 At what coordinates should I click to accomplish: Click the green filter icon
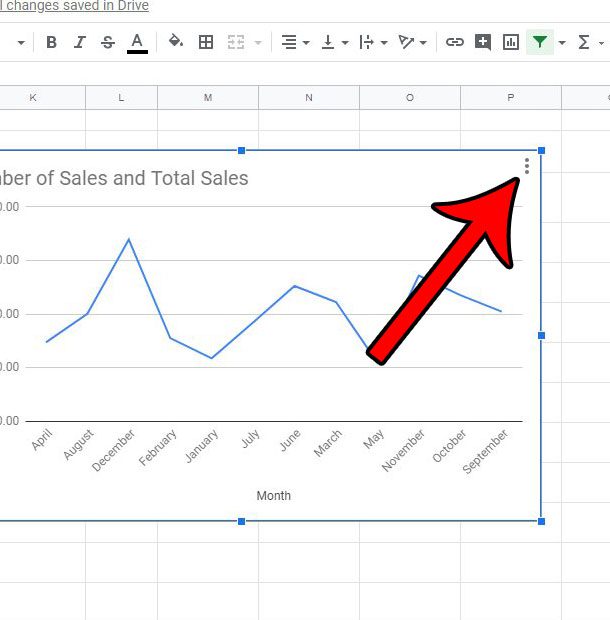point(540,42)
